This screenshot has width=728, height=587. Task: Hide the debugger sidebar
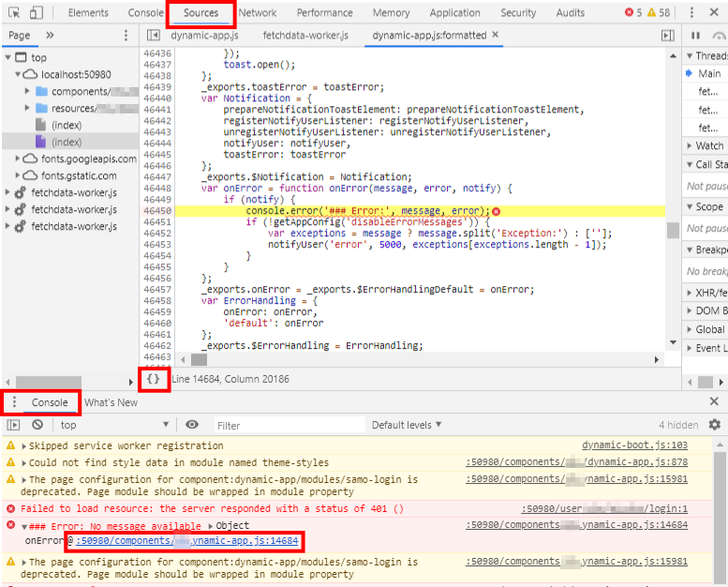(668, 36)
